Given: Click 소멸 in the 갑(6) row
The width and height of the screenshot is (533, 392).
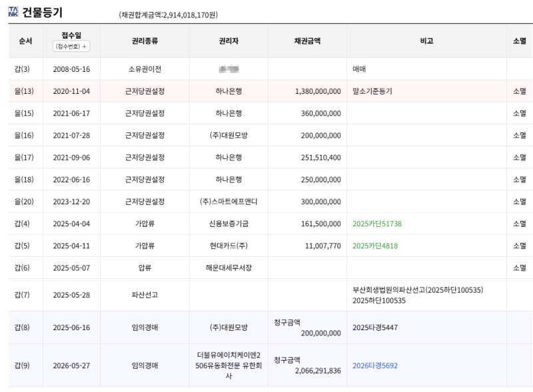Looking at the screenshot, I should 520,268.
